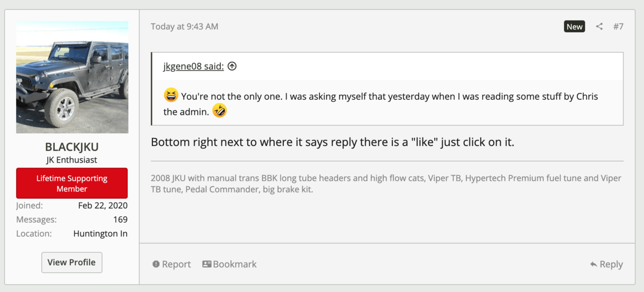The height and width of the screenshot is (292, 644).
Task: Click the rolling laughing emoji in the quote
Action: point(219,111)
